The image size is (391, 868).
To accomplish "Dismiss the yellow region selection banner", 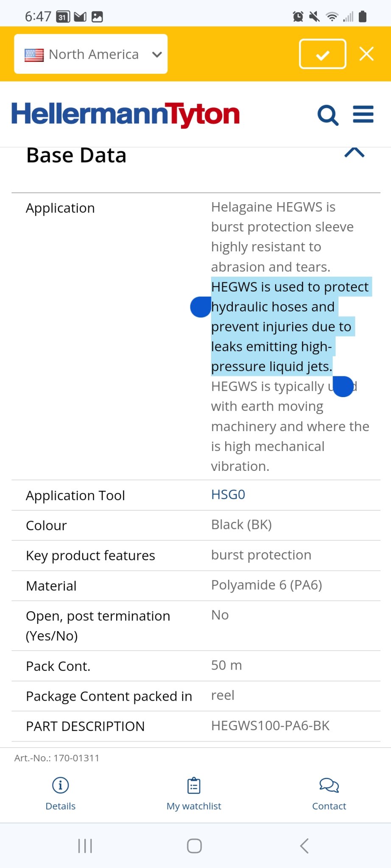I will pos(366,54).
